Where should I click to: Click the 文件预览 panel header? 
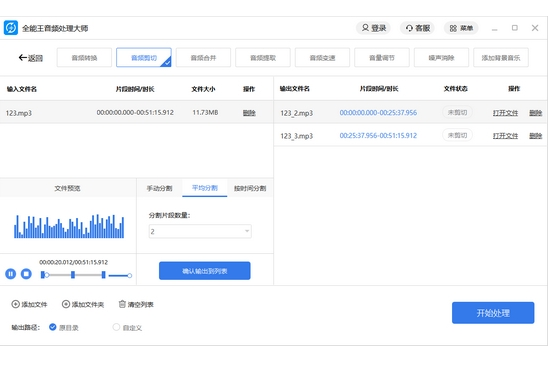(x=67, y=188)
